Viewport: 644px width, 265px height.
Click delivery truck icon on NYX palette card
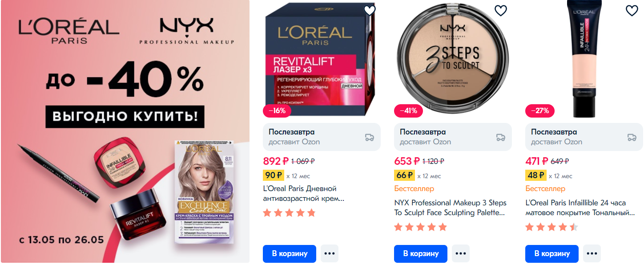[501, 137]
